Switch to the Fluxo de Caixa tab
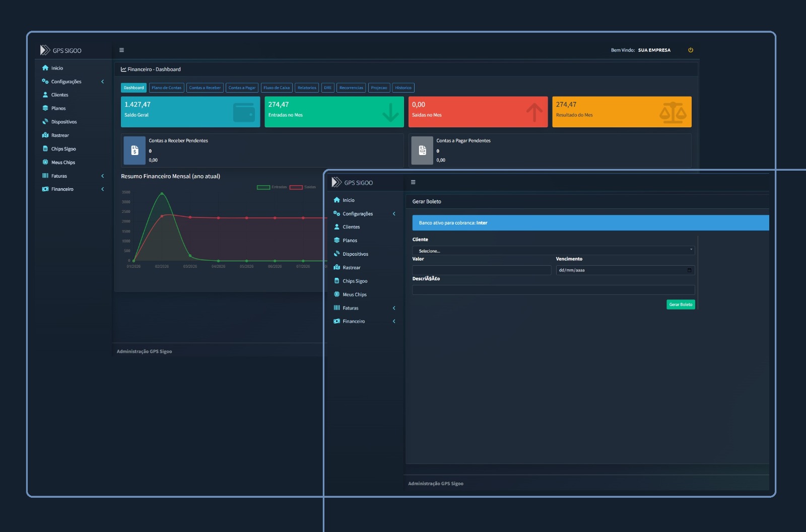Image resolution: width=806 pixels, height=532 pixels. [x=277, y=88]
